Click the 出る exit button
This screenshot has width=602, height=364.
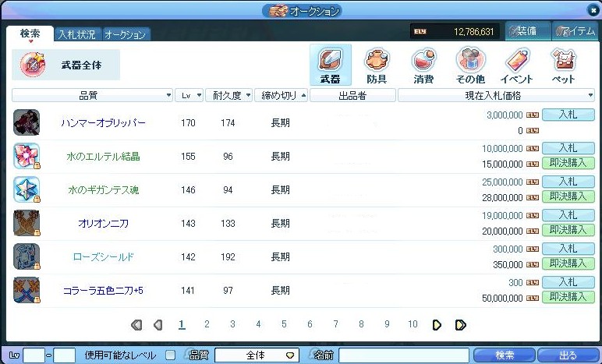point(568,355)
